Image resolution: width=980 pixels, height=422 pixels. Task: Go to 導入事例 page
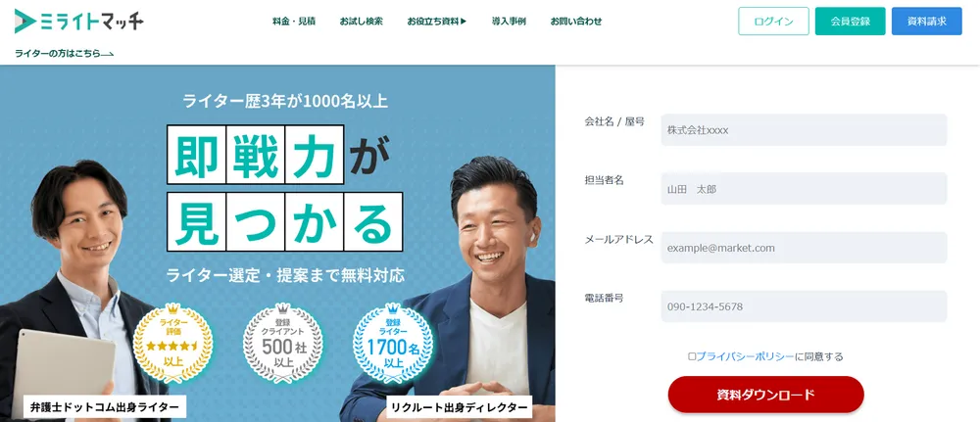coord(509,22)
